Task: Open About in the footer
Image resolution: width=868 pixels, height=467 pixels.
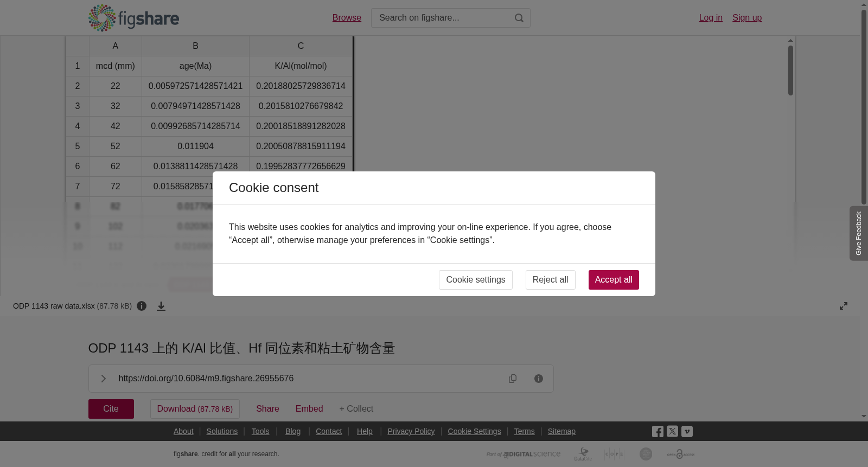Action: pos(183,431)
